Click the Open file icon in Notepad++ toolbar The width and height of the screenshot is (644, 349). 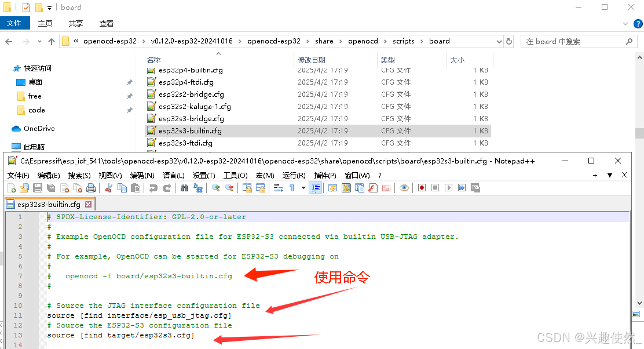click(x=24, y=188)
